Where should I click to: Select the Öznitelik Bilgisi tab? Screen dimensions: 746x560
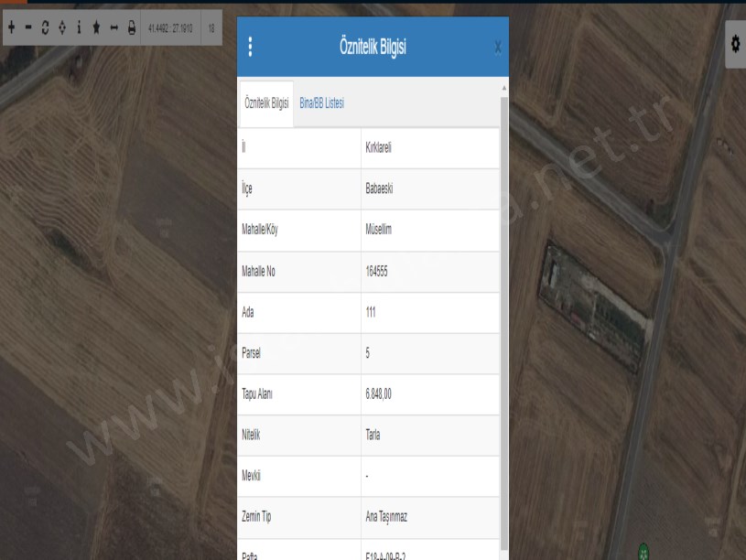click(x=266, y=103)
